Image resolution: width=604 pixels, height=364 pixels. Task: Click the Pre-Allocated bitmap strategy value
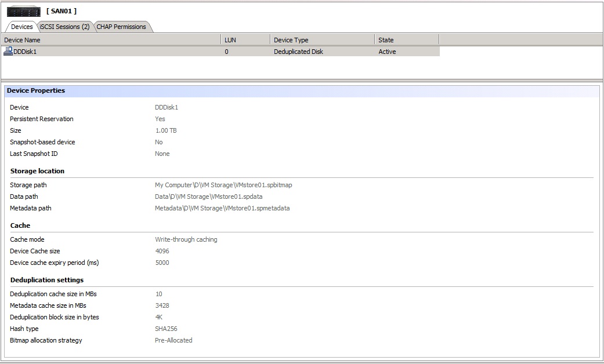click(173, 340)
